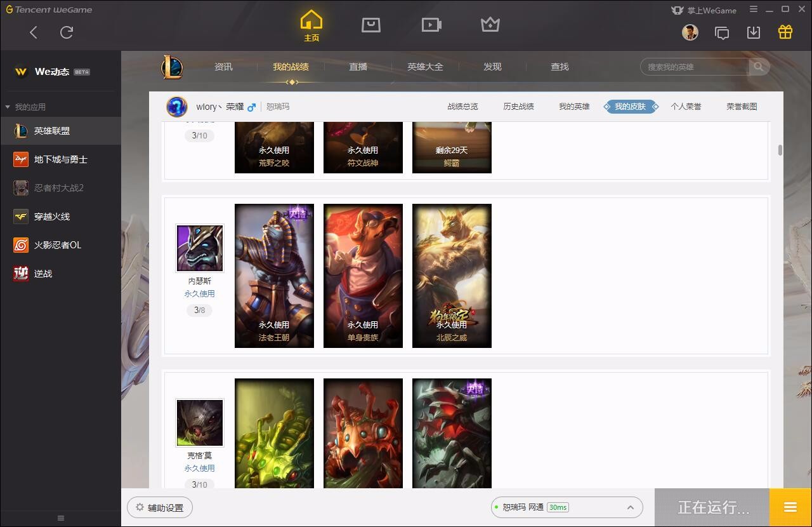The height and width of the screenshot is (527, 812).
Task: Click the vertical scrollbar thumb
Action: [780, 150]
